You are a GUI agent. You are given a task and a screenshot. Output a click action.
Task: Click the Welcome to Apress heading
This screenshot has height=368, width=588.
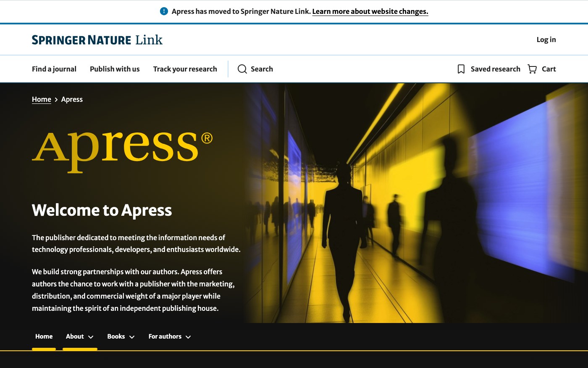click(x=102, y=210)
